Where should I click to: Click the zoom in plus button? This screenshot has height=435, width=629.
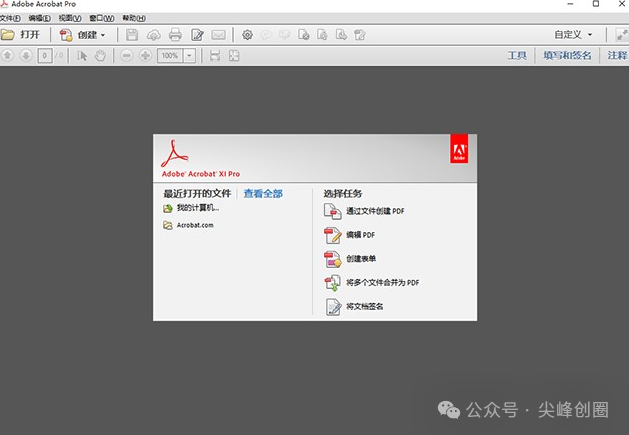click(x=145, y=55)
